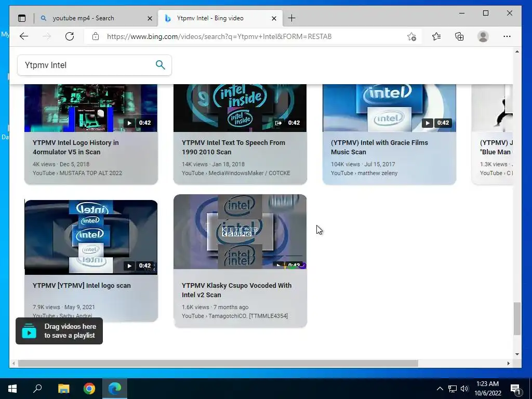Play the Intel logo scan thumbnail

tap(91, 237)
